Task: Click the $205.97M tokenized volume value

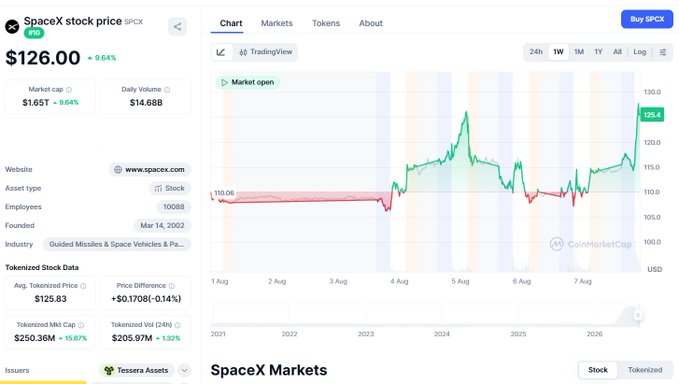Action: tap(132, 338)
